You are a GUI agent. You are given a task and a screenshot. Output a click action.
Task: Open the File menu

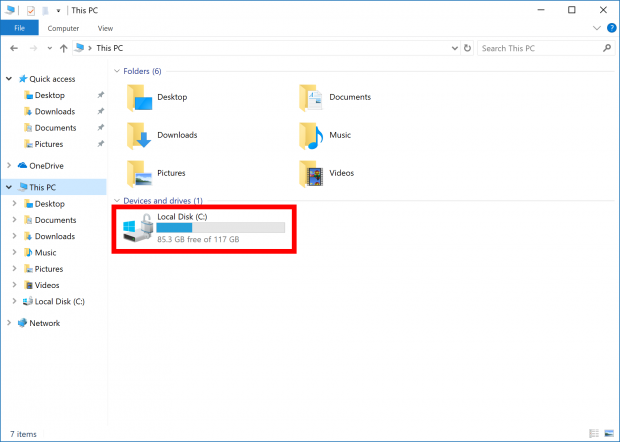(19, 29)
